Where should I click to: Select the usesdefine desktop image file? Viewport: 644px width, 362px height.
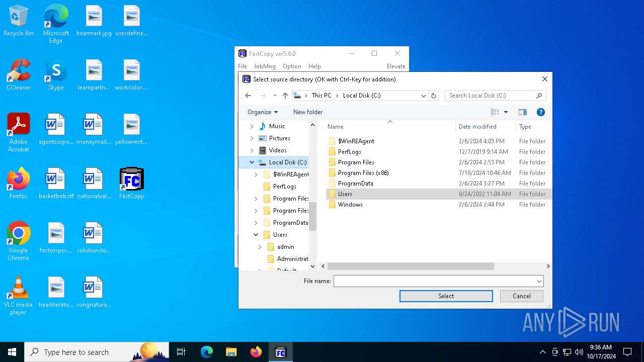click(x=131, y=21)
